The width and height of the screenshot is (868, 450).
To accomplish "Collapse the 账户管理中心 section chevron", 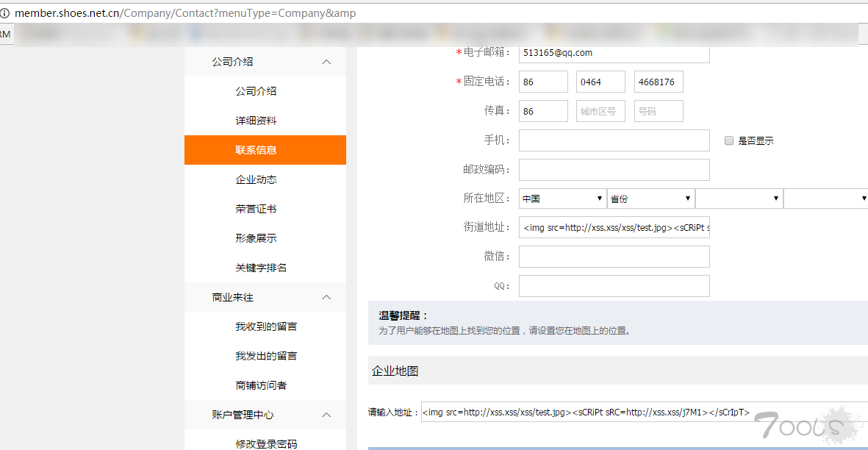I will (x=326, y=415).
